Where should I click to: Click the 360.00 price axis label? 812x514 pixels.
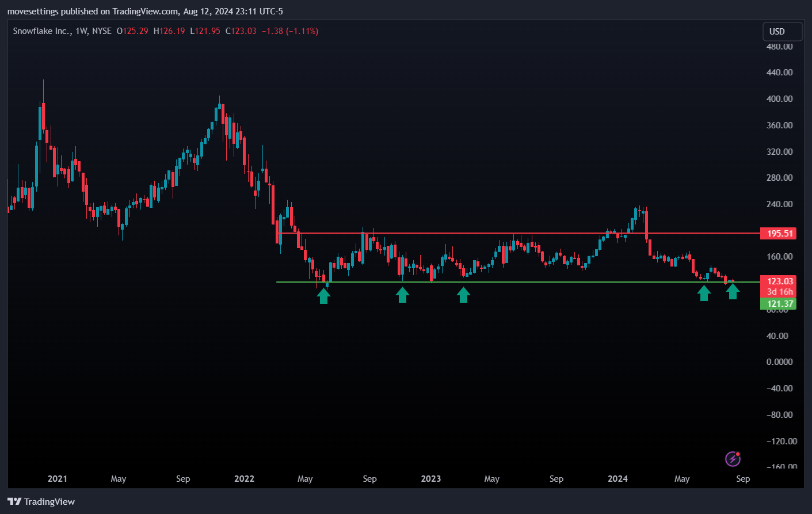pos(779,125)
